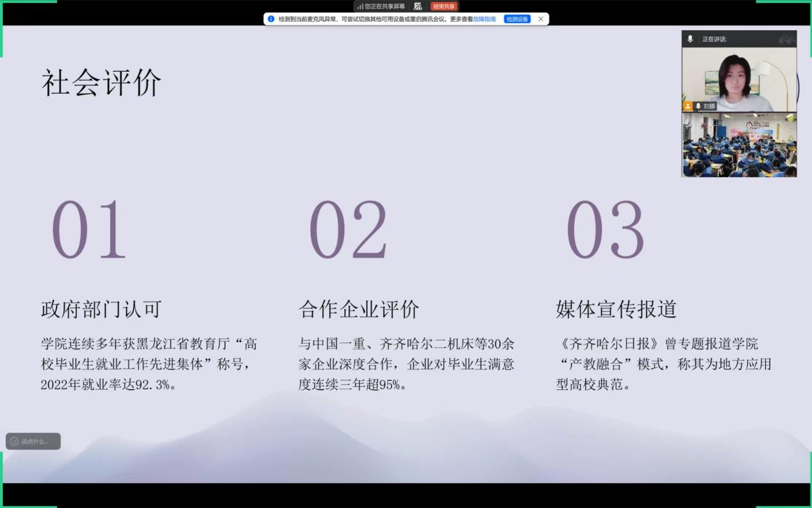Image resolution: width=812 pixels, height=508 pixels.
Task: Open the annotation pen tool in sharing bar
Action: point(418,6)
